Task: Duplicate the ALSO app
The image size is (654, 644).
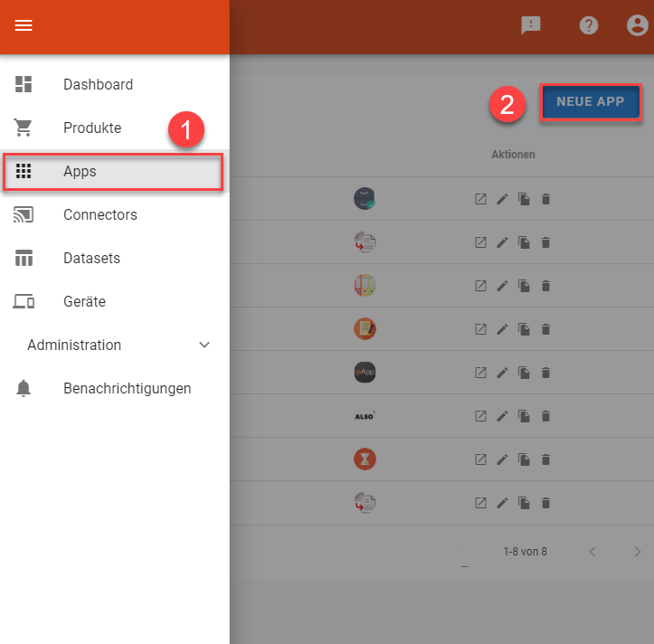Action: tap(524, 416)
